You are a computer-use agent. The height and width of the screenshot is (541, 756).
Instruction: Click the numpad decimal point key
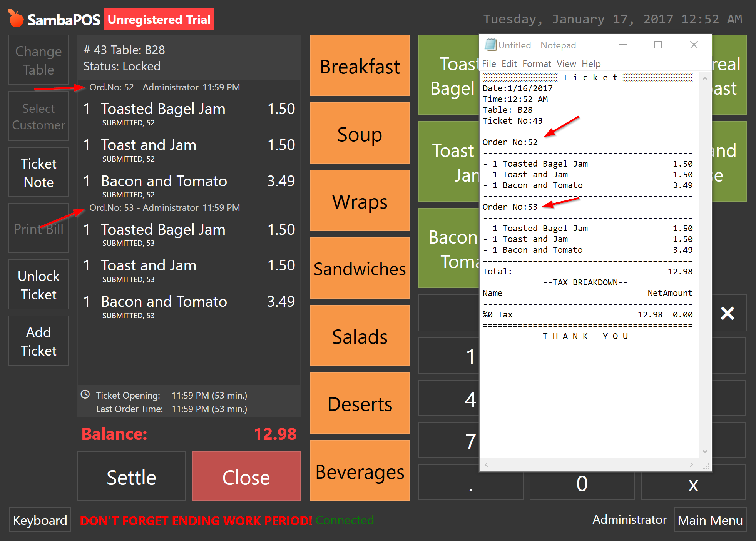tap(470, 483)
